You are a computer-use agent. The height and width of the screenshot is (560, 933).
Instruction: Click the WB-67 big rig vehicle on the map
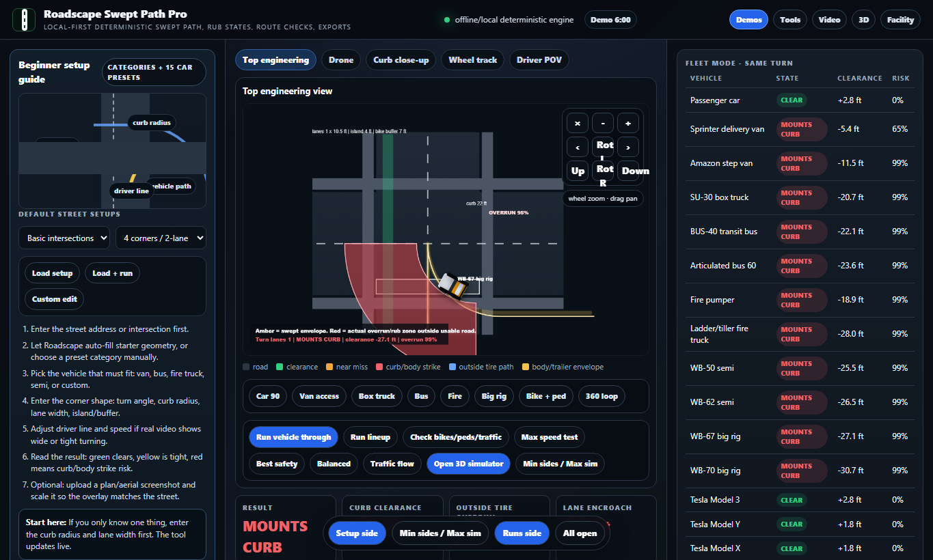point(452,285)
